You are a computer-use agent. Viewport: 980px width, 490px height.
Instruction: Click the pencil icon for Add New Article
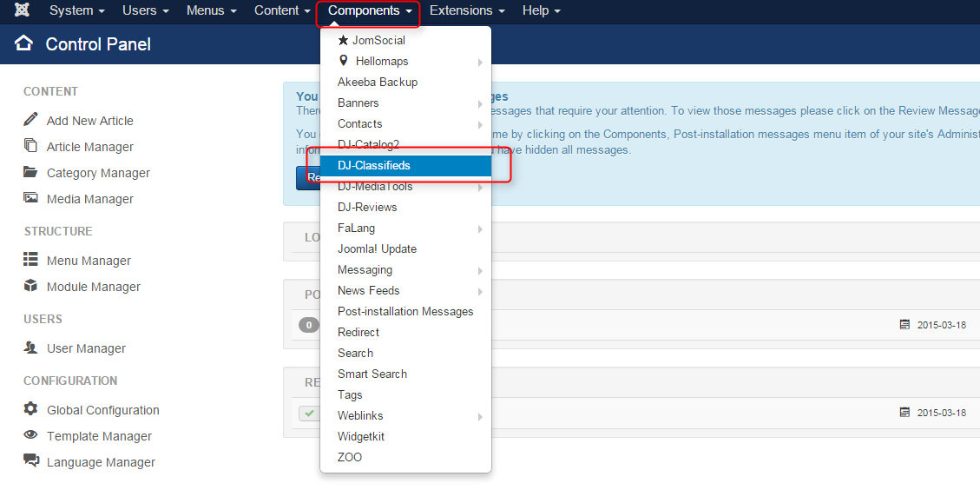click(30, 120)
